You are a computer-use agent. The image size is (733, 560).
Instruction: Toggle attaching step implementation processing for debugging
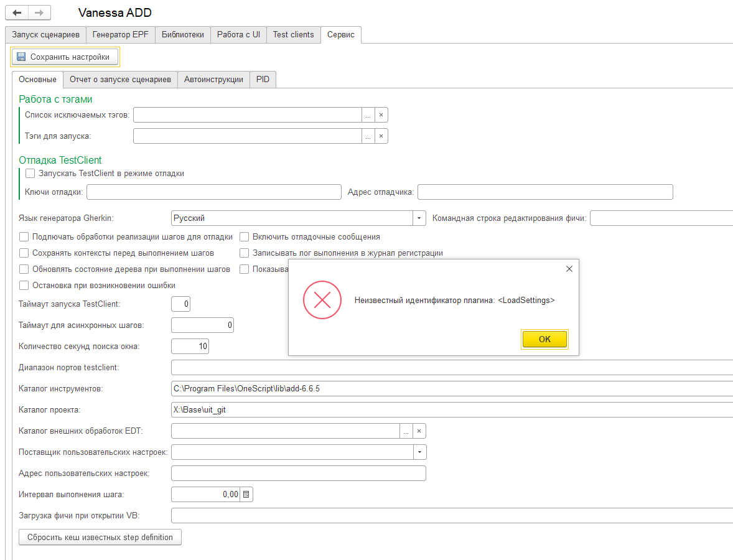click(24, 237)
